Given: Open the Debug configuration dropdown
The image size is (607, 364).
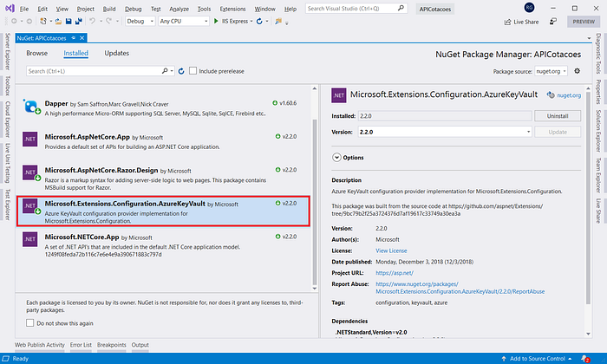Looking at the screenshot, I should 140,22.
